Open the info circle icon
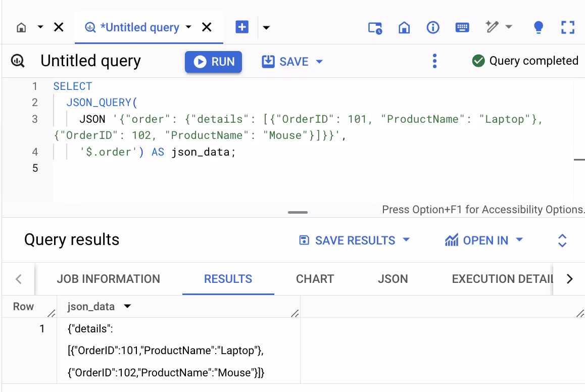Viewport: 585px width, 392px height. pos(433,27)
